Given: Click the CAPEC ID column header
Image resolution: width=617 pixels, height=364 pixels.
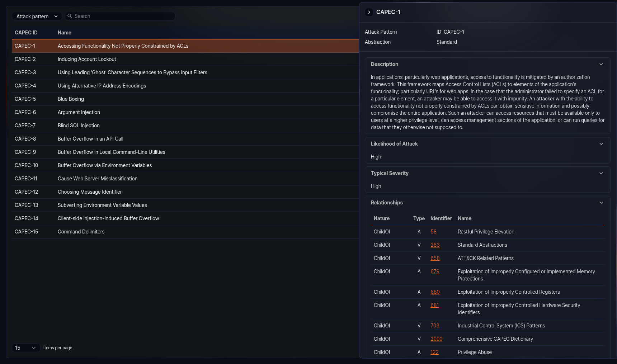Looking at the screenshot, I should coord(26,33).
